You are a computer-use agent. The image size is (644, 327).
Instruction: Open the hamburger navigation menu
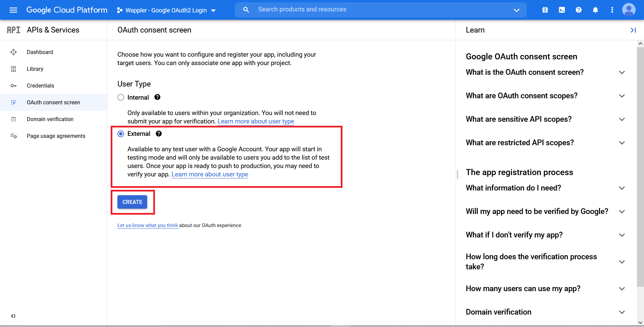point(13,10)
